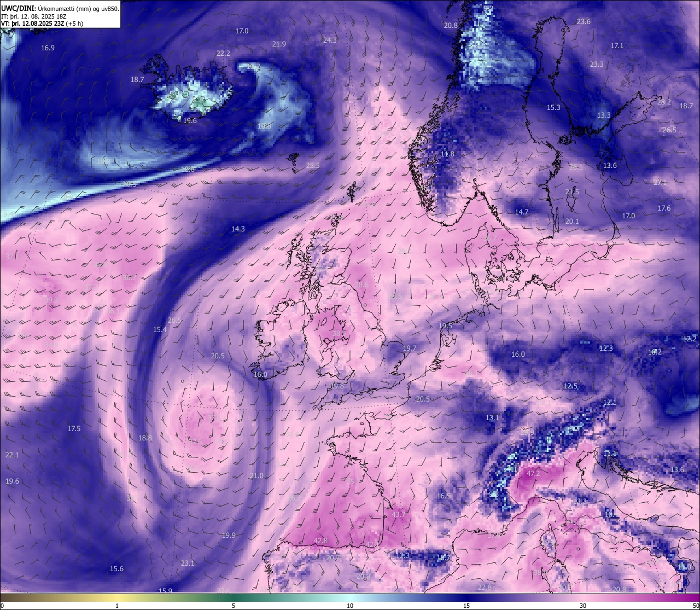Select the 42.8 value over northern Spain

[320, 541]
